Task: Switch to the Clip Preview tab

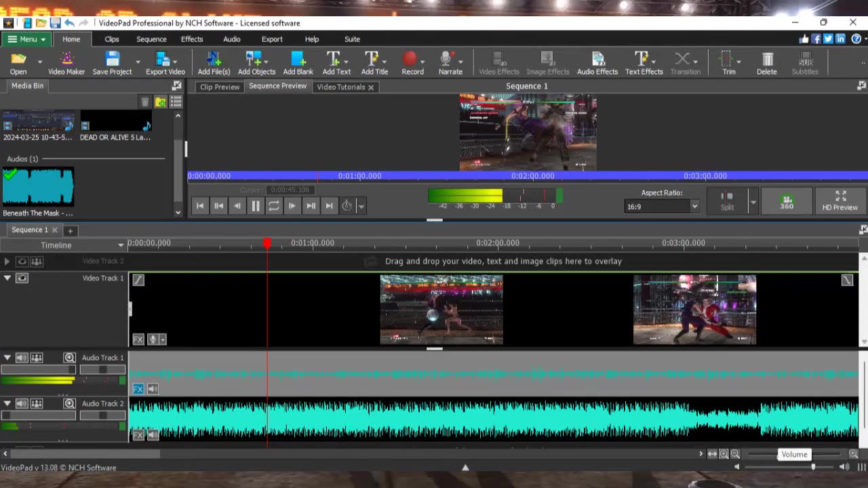Action: [x=219, y=87]
